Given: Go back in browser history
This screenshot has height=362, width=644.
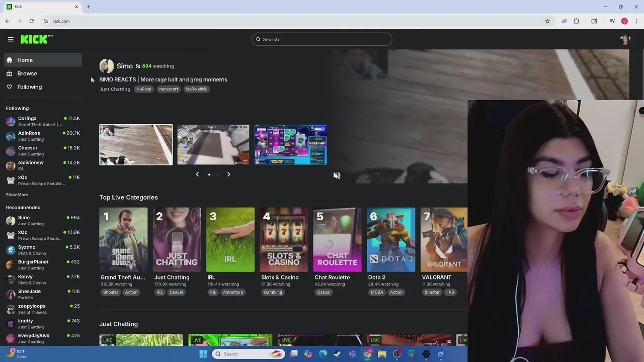Looking at the screenshot, I should point(7,21).
